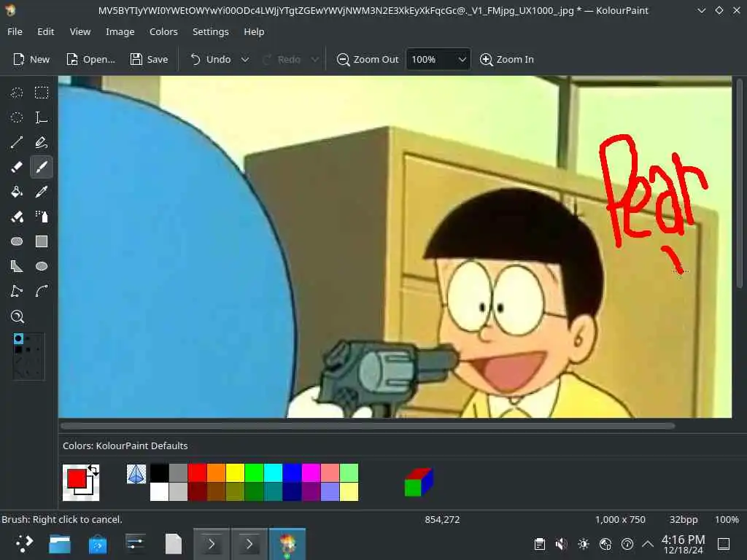Image resolution: width=747 pixels, height=560 pixels.
Task: Select the Ellipse shape tool
Action: pos(42,266)
